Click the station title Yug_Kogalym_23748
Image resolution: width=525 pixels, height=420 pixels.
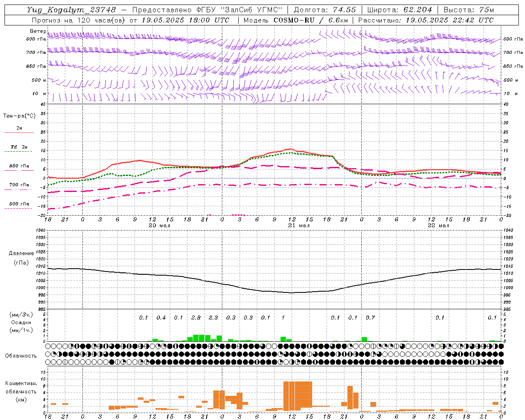coord(71,10)
